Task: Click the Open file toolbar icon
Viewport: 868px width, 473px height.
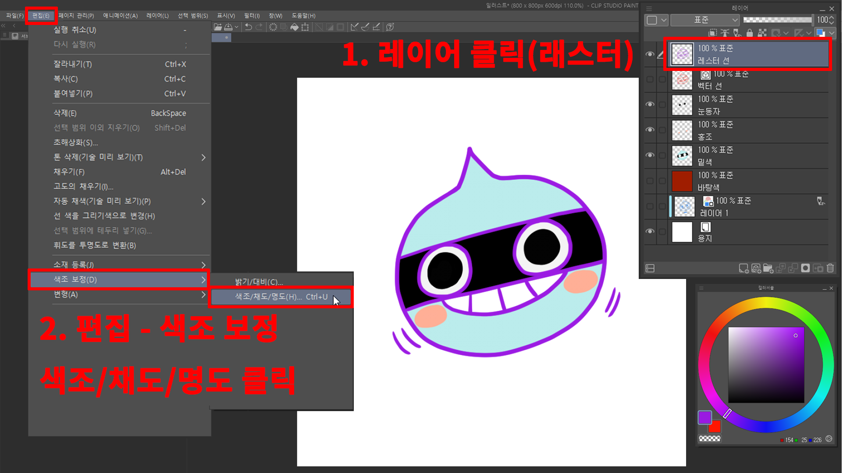Action: [x=217, y=27]
